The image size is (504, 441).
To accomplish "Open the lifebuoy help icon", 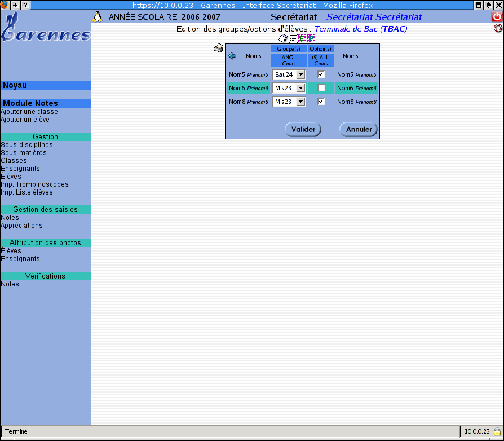I will point(498,28).
